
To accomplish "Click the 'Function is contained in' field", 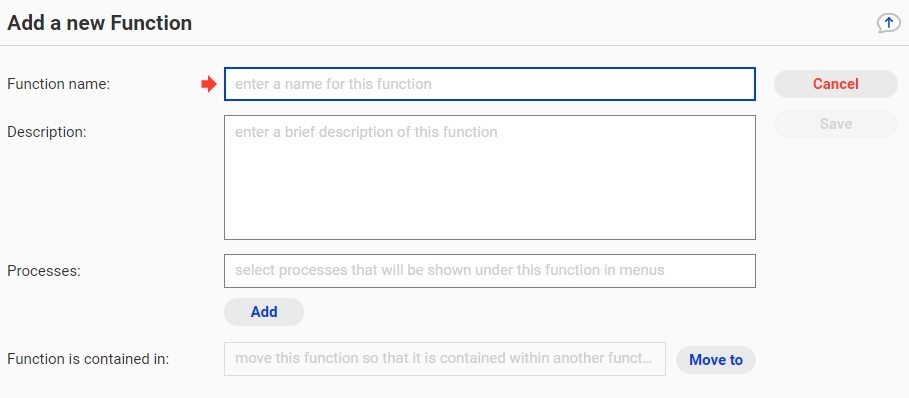I will 445,359.
